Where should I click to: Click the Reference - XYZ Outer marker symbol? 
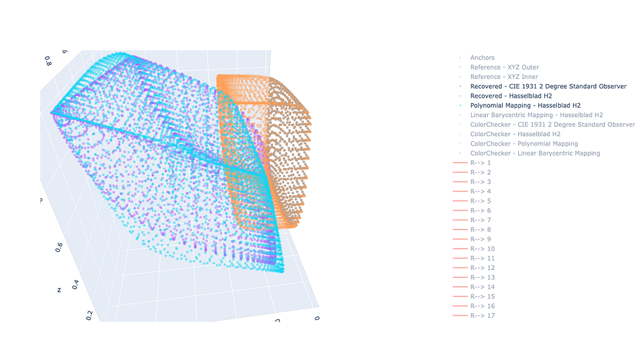coord(459,67)
